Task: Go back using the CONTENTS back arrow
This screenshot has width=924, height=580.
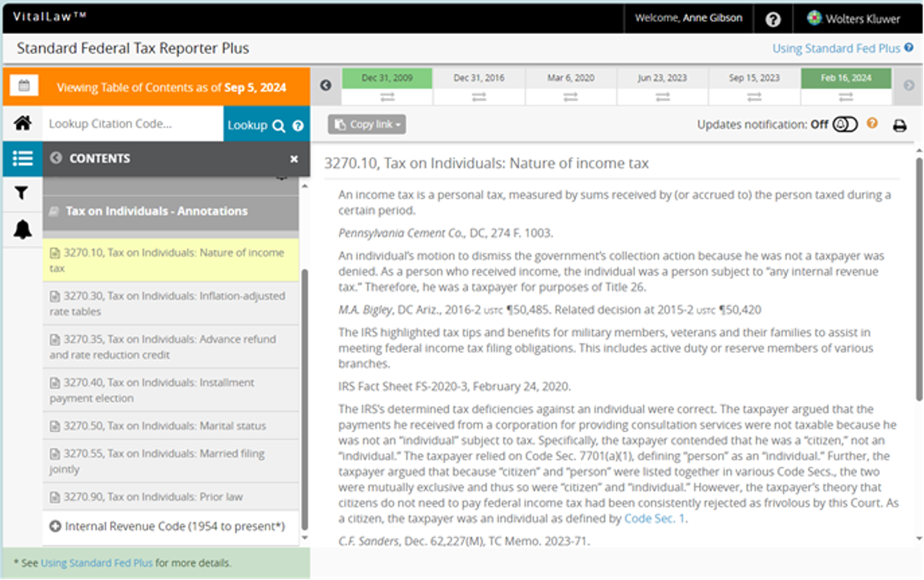Action: pos(55,159)
